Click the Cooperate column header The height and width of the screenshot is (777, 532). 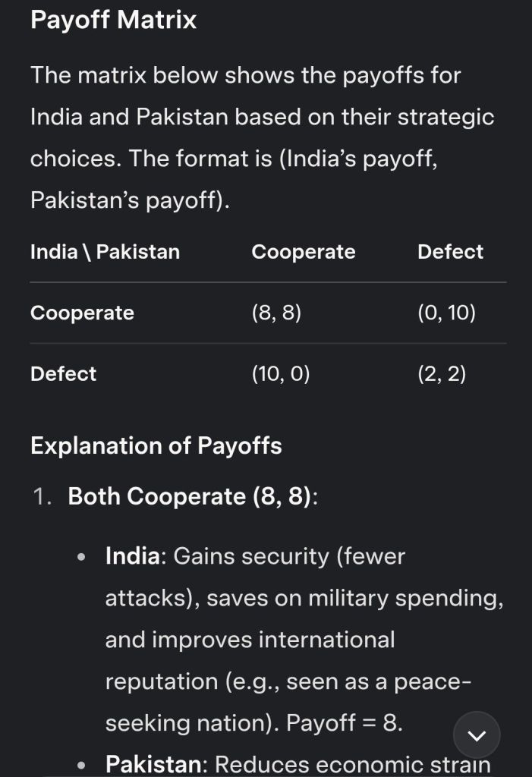[303, 252]
